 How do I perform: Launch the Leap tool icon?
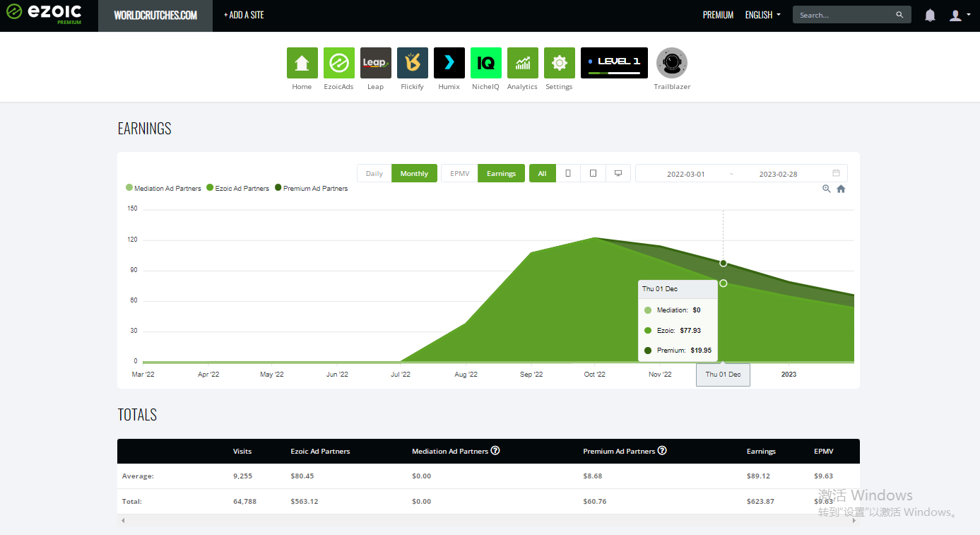point(375,63)
